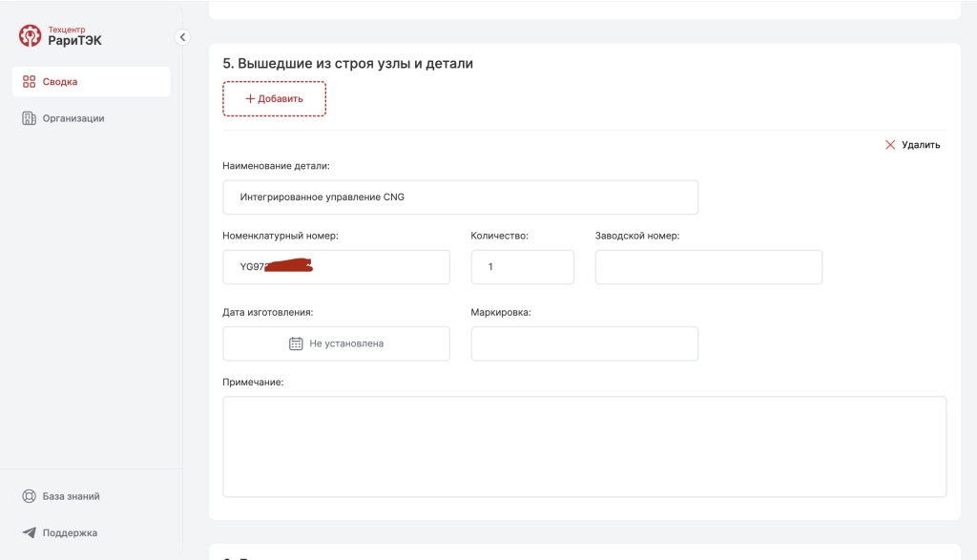Click the База знаний chat icon

click(27, 495)
